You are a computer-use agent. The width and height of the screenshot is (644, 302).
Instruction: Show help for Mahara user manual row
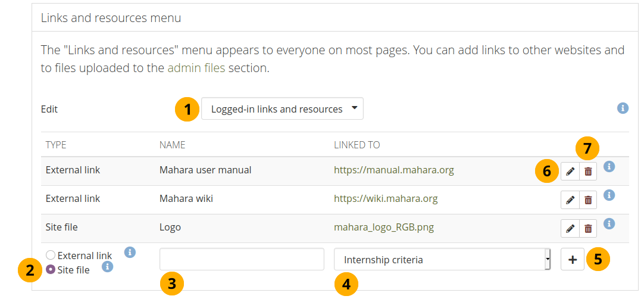coord(609,167)
